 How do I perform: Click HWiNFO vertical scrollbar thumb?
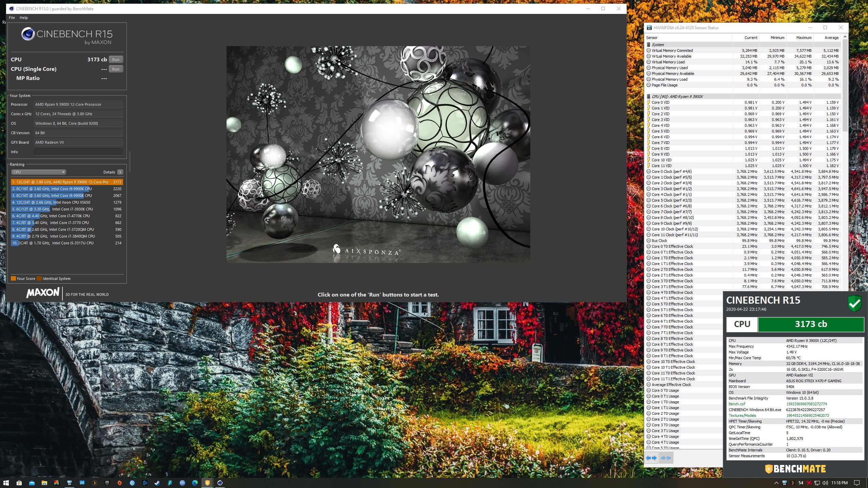click(x=845, y=85)
